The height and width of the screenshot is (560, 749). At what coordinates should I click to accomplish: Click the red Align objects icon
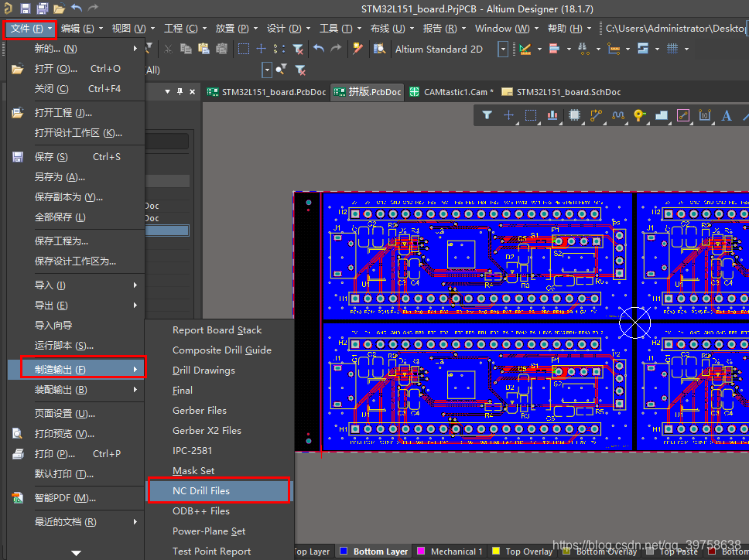click(554, 49)
